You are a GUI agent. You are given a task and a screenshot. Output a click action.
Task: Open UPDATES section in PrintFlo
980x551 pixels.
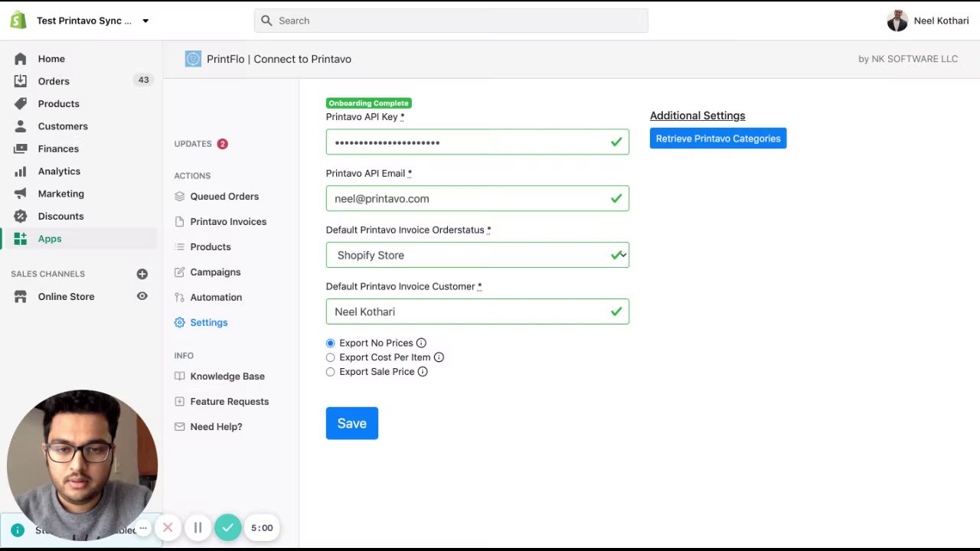193,144
